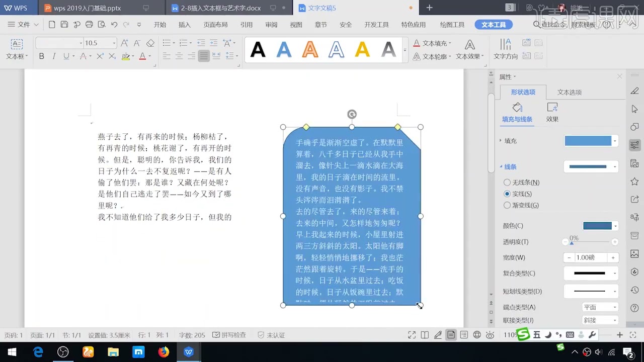Select the Solid line radio option
Viewport: 644px width, 362px height.
click(507, 194)
